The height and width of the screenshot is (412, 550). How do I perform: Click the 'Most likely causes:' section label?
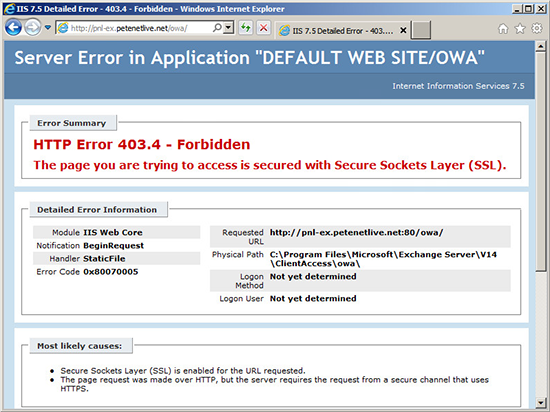[x=80, y=346]
